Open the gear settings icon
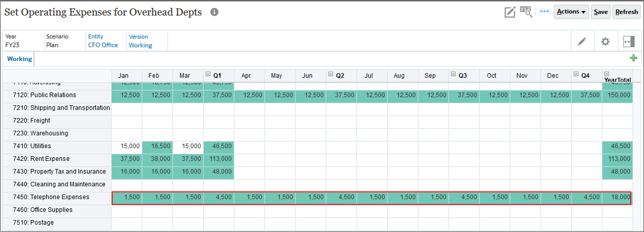644x232 pixels. point(605,41)
